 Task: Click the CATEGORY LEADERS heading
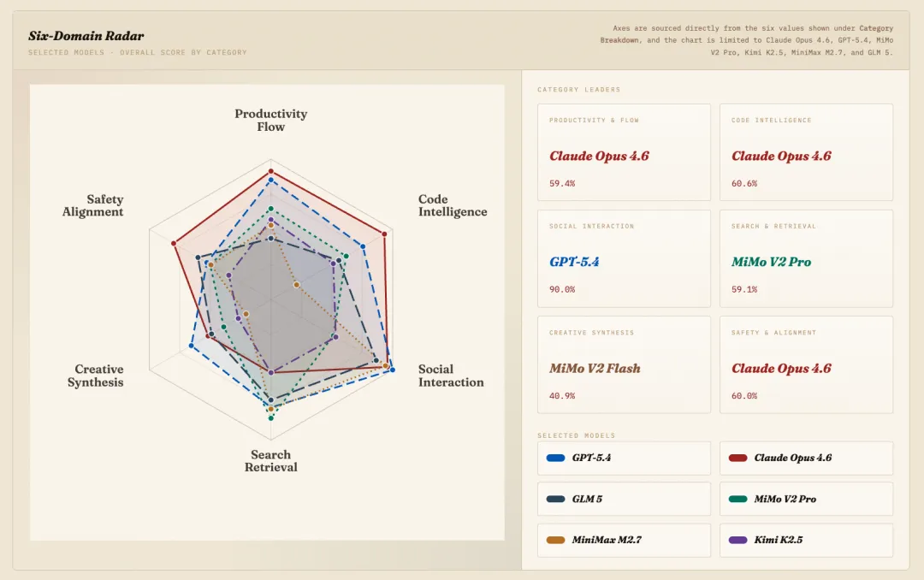(578, 90)
